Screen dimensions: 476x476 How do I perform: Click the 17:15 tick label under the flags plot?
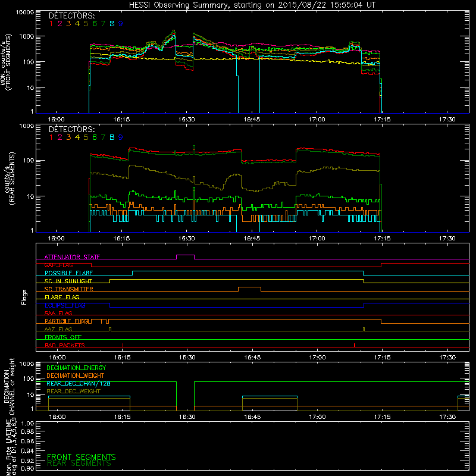point(383,358)
